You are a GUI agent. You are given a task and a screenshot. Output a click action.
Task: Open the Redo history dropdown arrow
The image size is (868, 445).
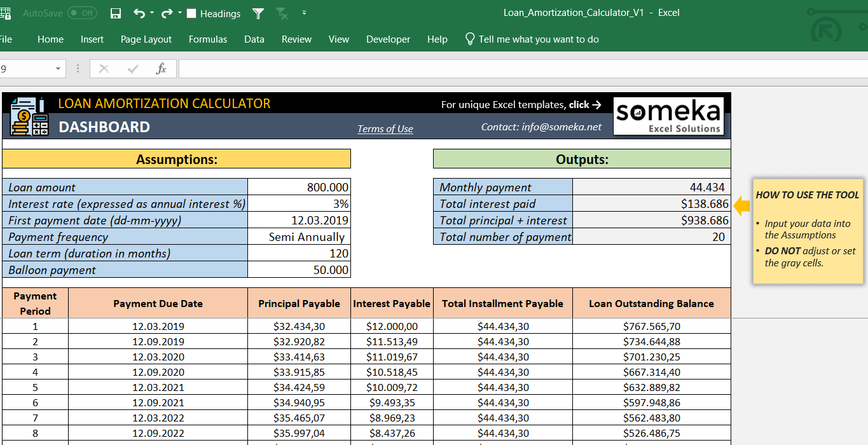179,13
